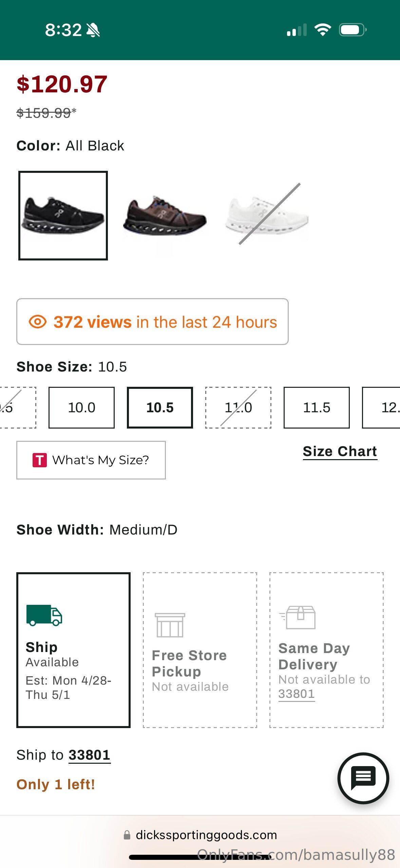The image size is (400, 868).
Task: Tap the dickssportinggoods.com address bar
Action: point(206,835)
